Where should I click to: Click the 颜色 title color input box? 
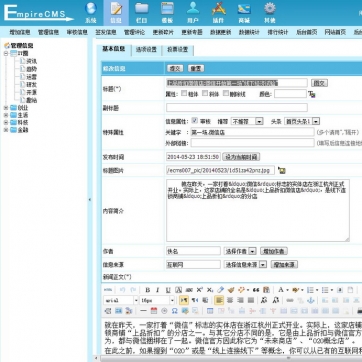[290, 94]
